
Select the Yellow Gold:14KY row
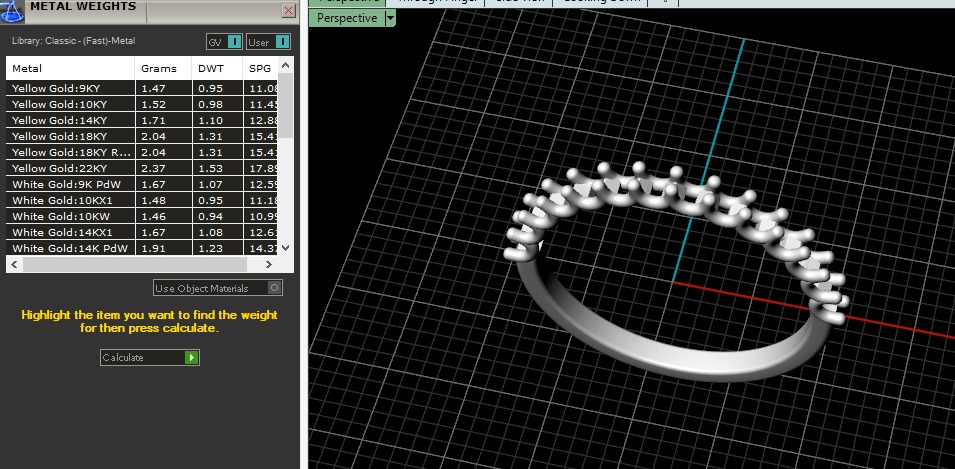coord(142,121)
